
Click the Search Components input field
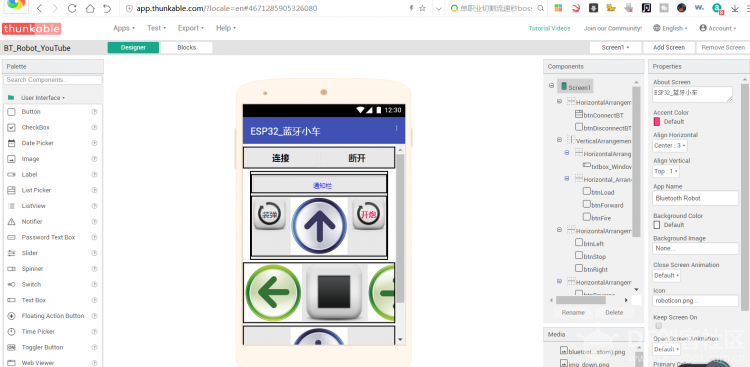pyautogui.click(x=53, y=80)
